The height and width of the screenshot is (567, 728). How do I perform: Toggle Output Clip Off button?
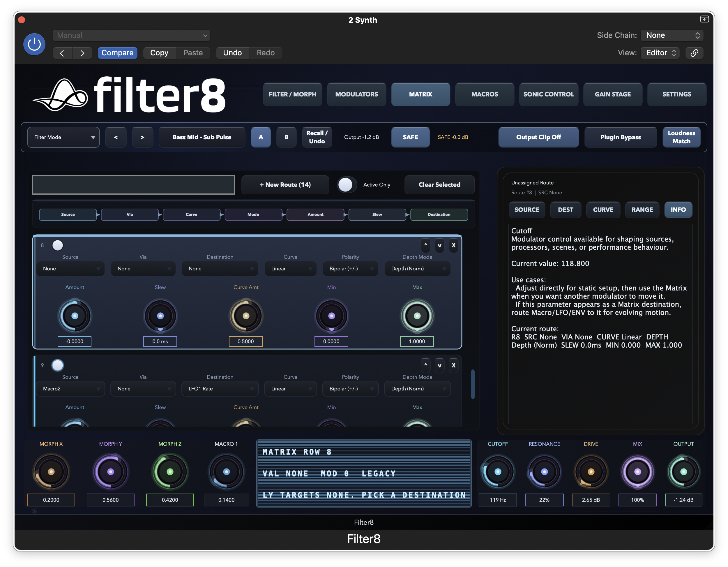pos(538,138)
